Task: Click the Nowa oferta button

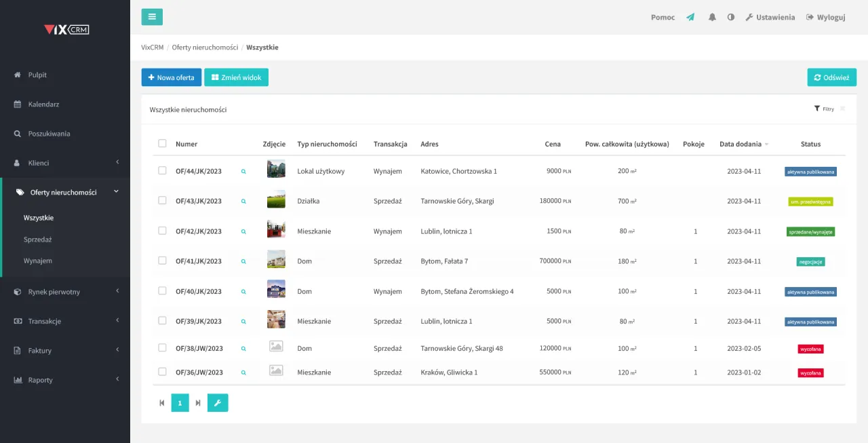Action: point(171,77)
